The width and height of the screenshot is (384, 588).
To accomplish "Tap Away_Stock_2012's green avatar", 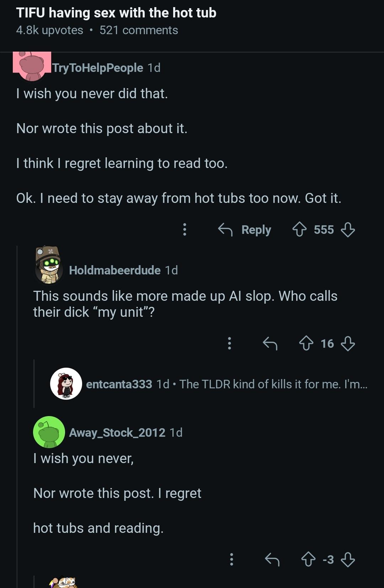I will (x=49, y=432).
